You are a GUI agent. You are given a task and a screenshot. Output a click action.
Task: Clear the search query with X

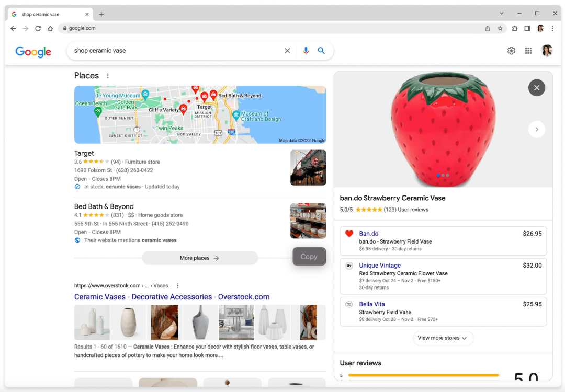pyautogui.click(x=287, y=51)
